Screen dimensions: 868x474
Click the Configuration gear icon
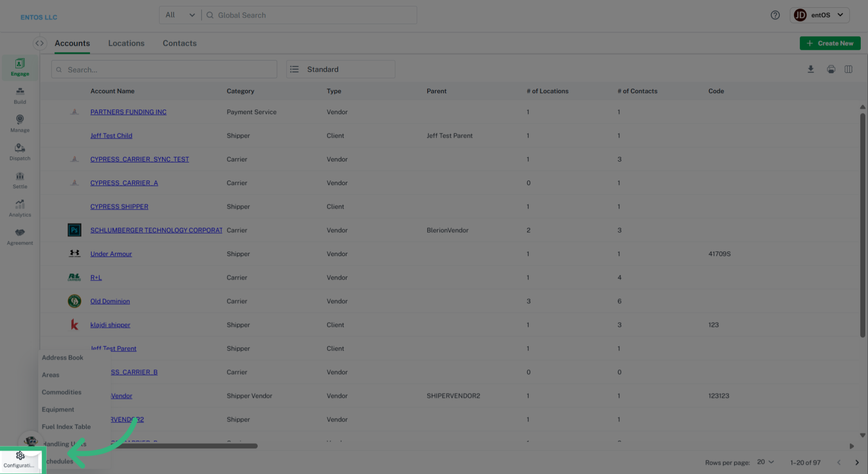click(20, 456)
